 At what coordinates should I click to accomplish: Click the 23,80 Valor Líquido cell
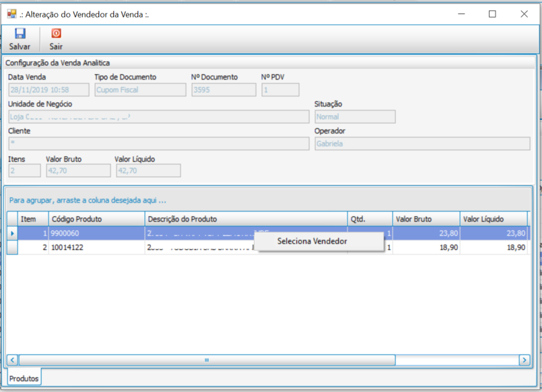[494, 233]
